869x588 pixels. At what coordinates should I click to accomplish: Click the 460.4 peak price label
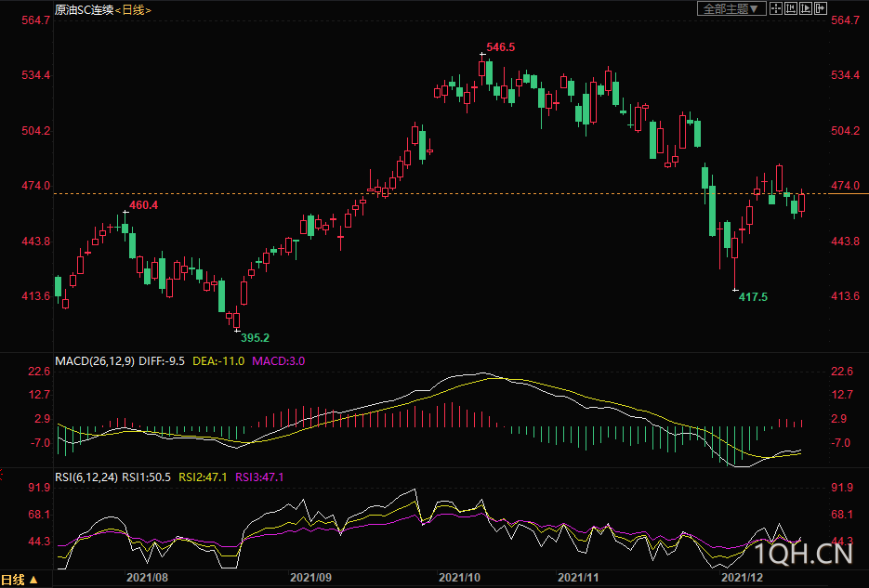click(x=143, y=204)
